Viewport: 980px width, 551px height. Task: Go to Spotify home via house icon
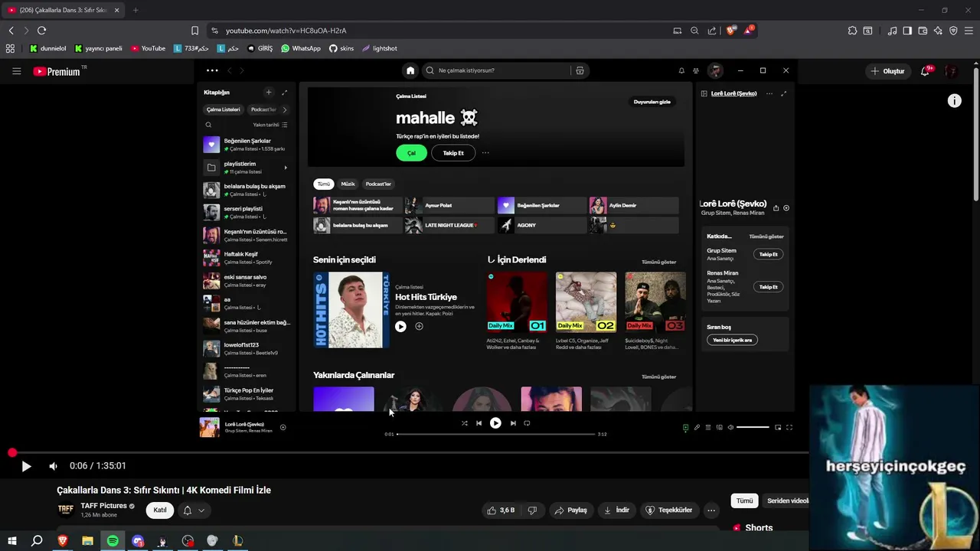[410, 70]
